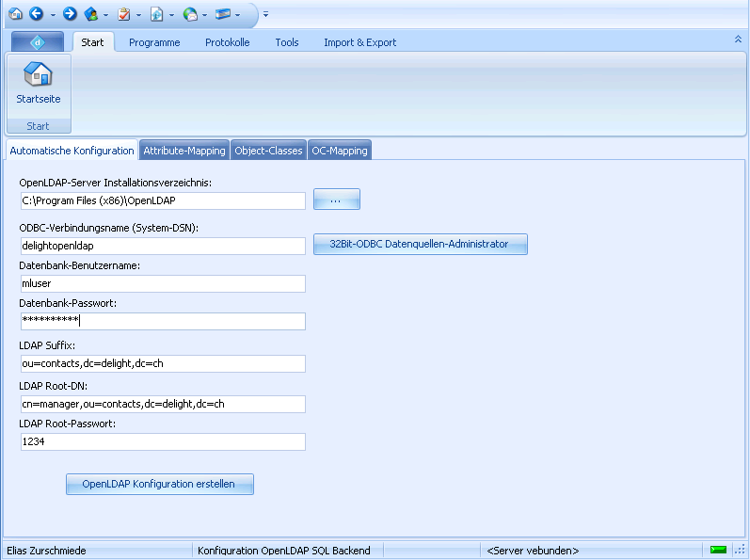The image size is (750, 560).
Task: Click the diamond application menu button
Action: point(38,42)
